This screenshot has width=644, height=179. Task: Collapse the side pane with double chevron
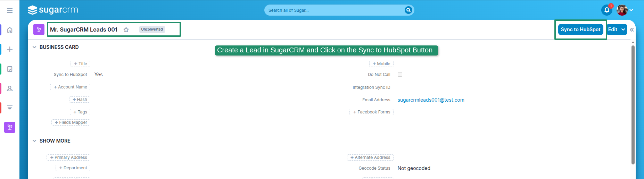(x=632, y=29)
